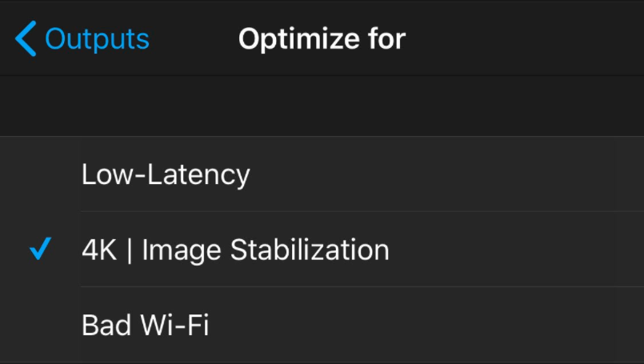Click the Optimize for title
Screen dimensions: 644x364
pyautogui.click(x=322, y=38)
